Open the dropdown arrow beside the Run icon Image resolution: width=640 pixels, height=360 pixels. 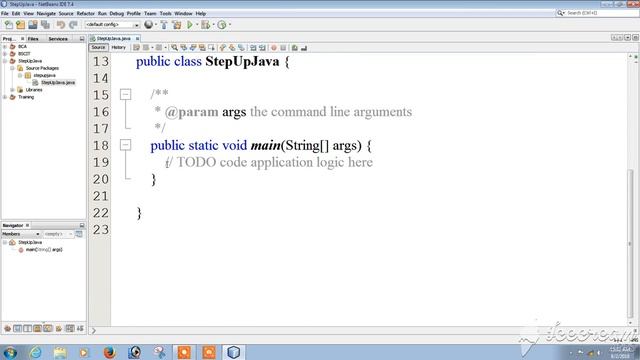pyautogui.click(x=197, y=25)
